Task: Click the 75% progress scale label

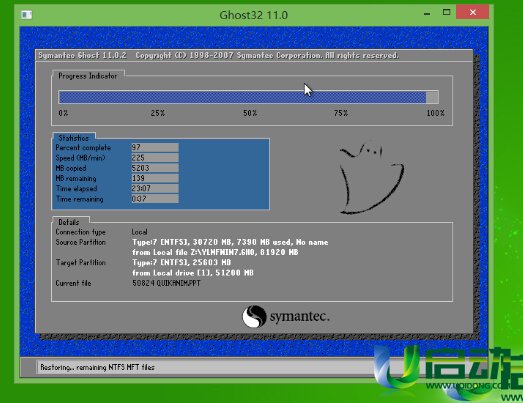Action: [x=341, y=113]
